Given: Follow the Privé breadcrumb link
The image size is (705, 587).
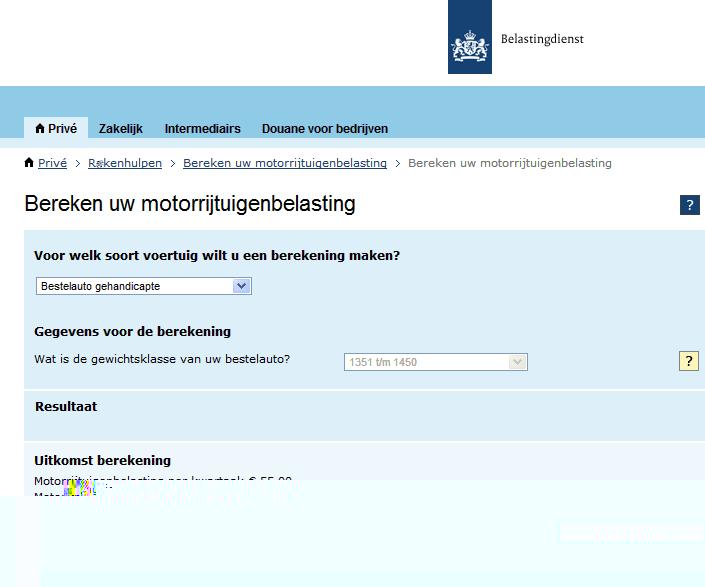Looking at the screenshot, I should coord(53,163).
